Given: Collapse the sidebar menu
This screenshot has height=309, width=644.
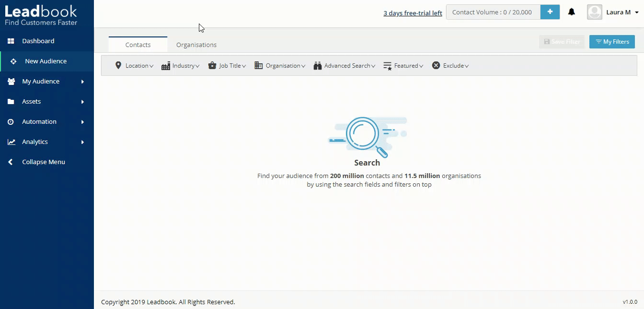Looking at the screenshot, I should 43,162.
